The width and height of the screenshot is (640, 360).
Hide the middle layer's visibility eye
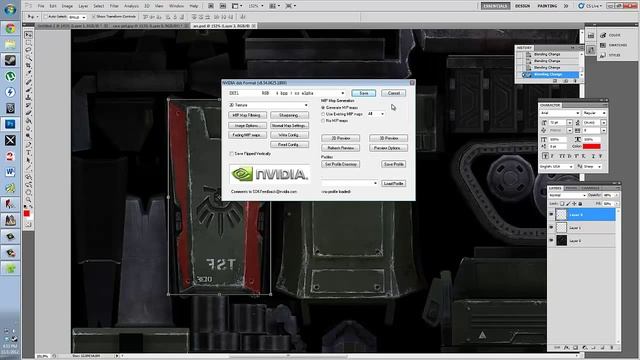coord(551,227)
